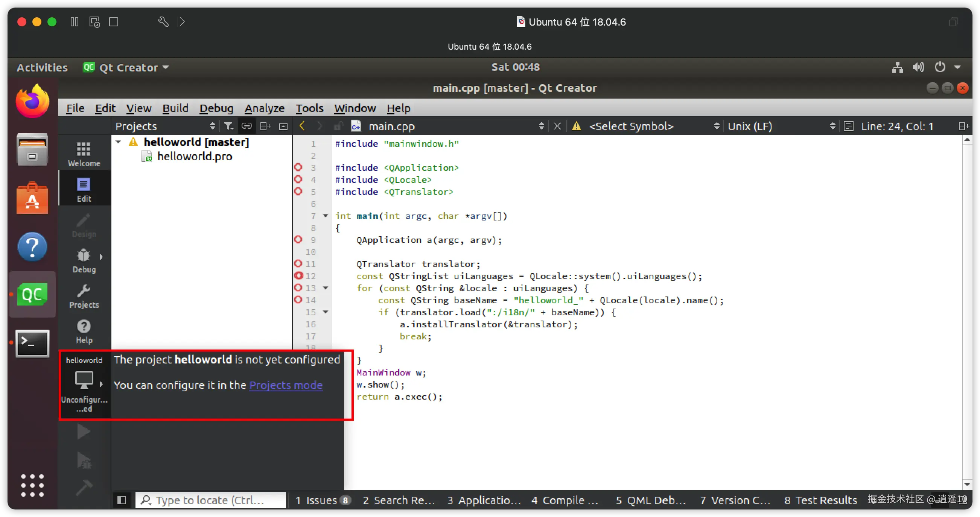Fold the main function at line 7
This screenshot has width=980, height=517.
coord(325,216)
